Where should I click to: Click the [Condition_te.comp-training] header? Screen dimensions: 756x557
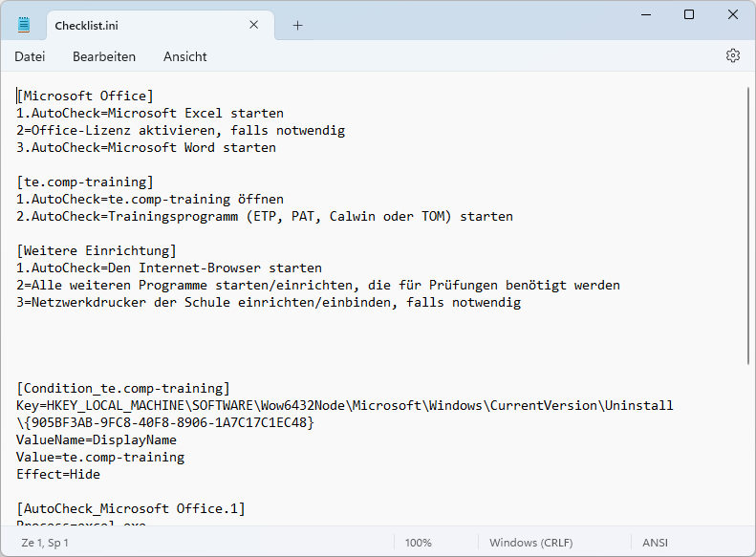(123, 388)
